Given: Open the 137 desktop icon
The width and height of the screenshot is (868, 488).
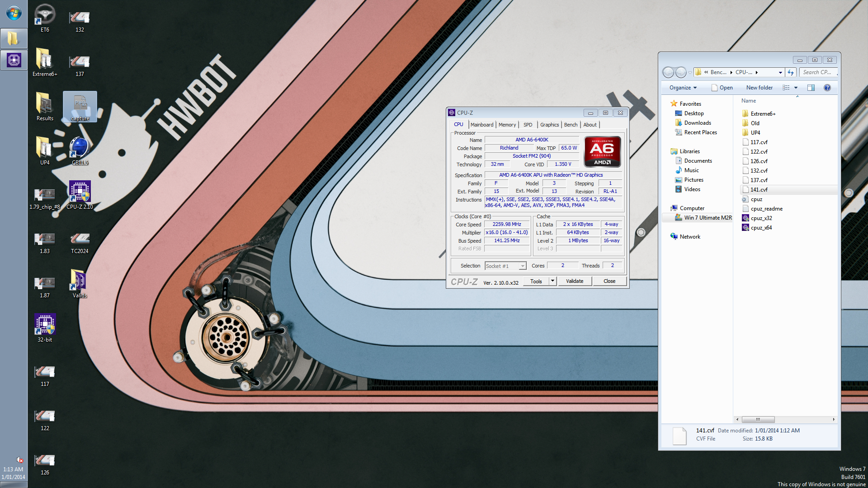Looking at the screenshot, I should point(80,65).
